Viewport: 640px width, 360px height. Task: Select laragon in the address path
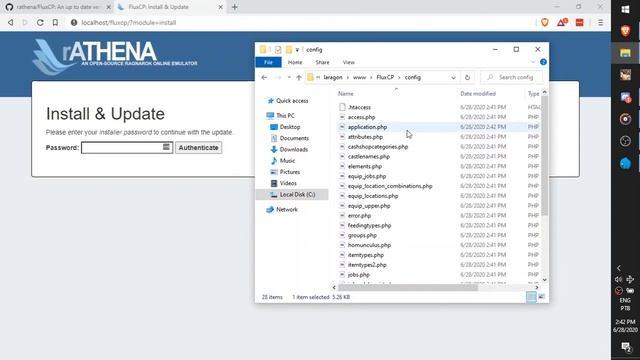click(x=333, y=77)
